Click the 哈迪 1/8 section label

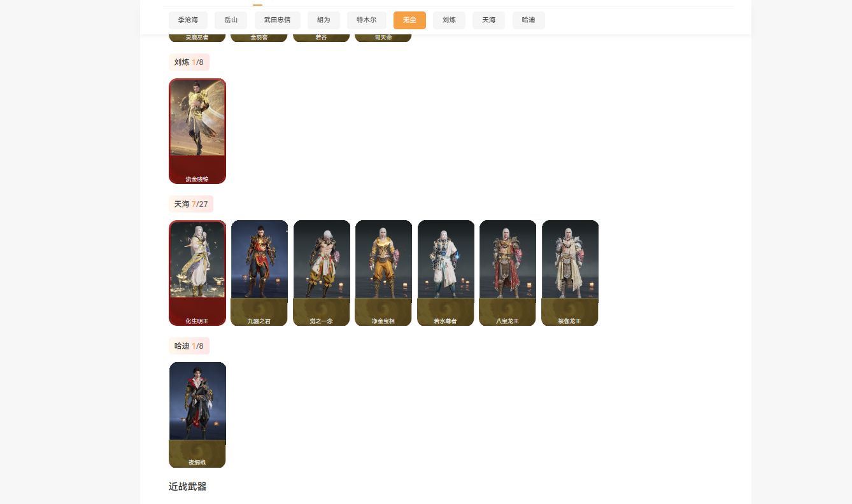pyautogui.click(x=188, y=346)
